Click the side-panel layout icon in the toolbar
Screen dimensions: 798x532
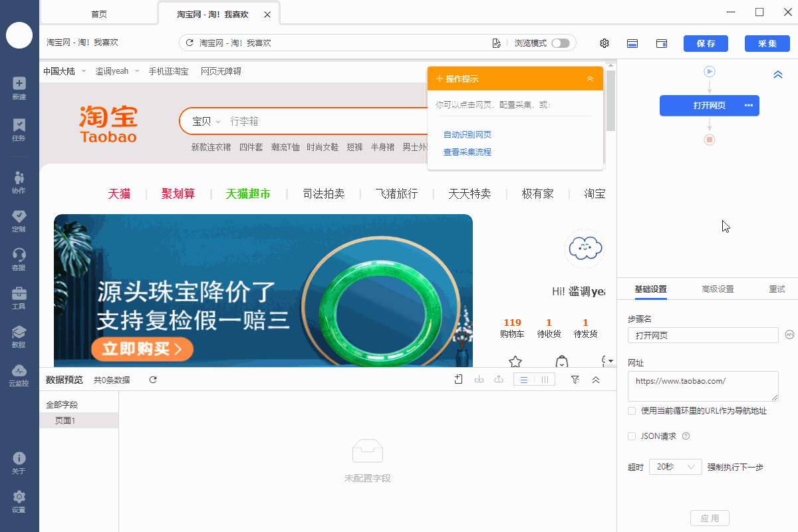(662, 43)
